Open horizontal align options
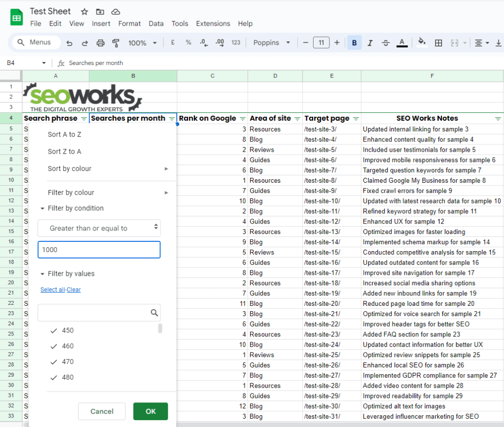The height and width of the screenshot is (427, 504). pyautogui.click(x=482, y=43)
